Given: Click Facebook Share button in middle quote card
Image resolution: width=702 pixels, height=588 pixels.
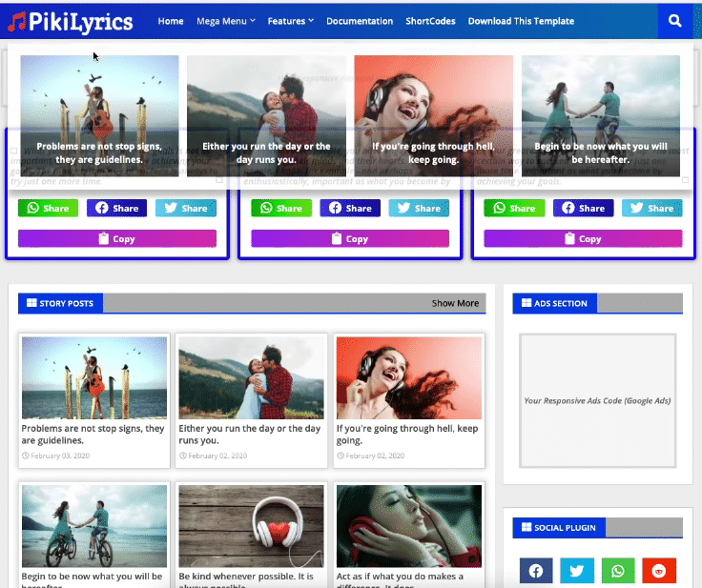Looking at the screenshot, I should coord(350,208).
